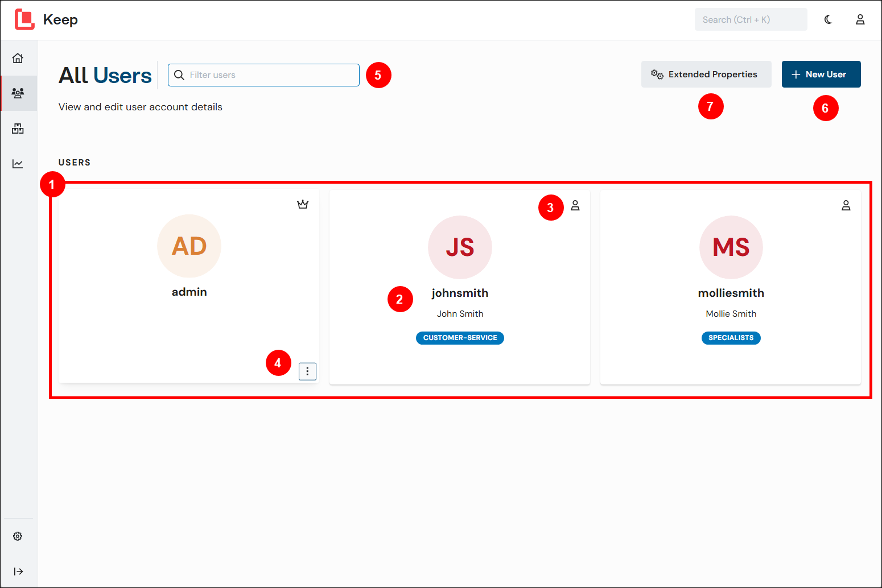Viewport: 882px width, 588px height.
Task: Click the JS avatar for johnsmith
Action: 460,247
